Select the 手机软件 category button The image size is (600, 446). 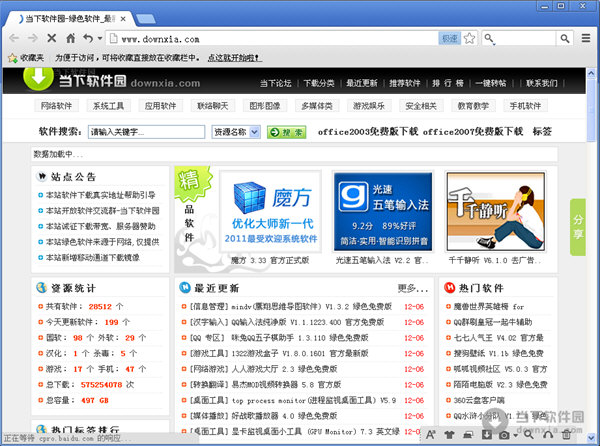click(x=525, y=106)
